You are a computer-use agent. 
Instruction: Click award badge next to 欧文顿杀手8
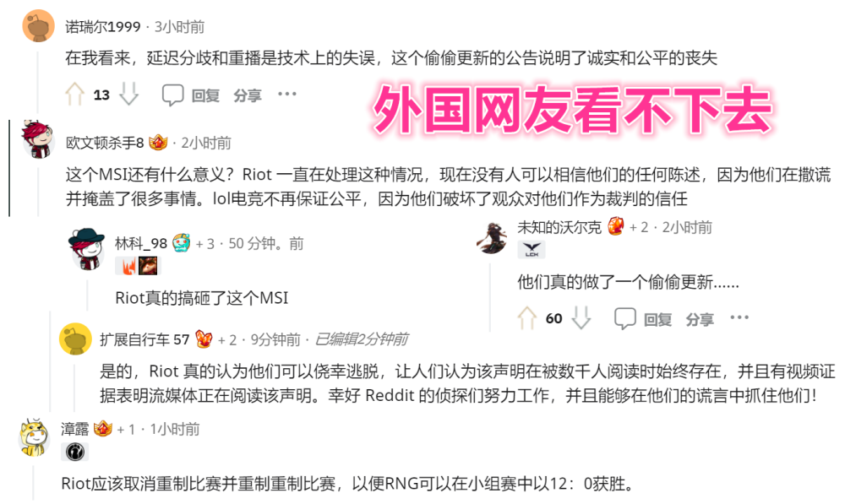pos(159,143)
